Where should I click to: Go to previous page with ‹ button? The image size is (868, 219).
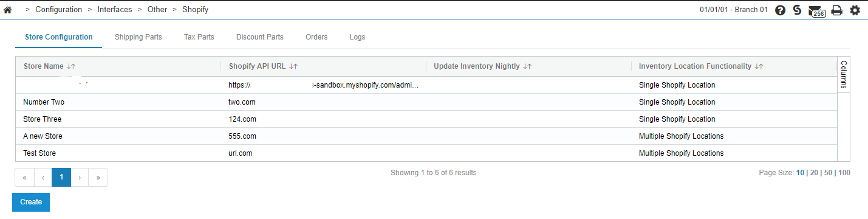point(43,178)
